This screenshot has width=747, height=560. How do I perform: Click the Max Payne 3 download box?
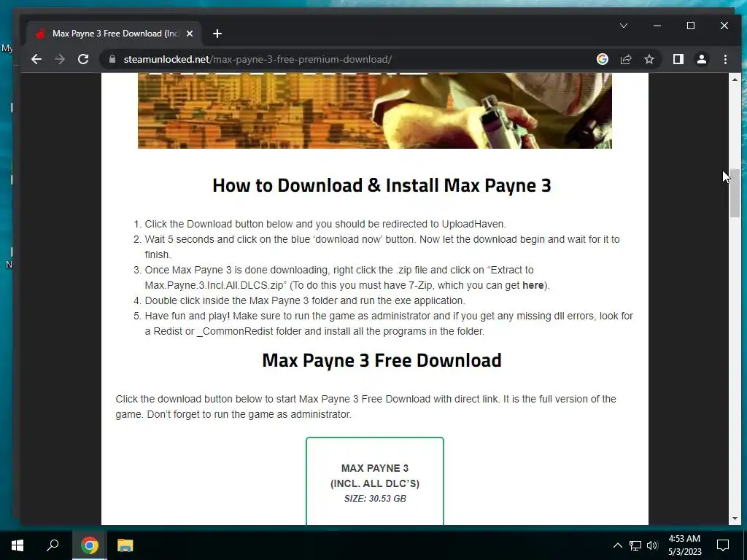click(375, 481)
